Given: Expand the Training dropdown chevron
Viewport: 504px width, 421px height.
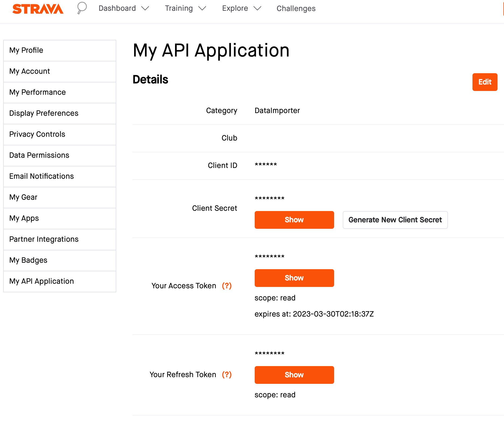Looking at the screenshot, I should click(x=202, y=9).
